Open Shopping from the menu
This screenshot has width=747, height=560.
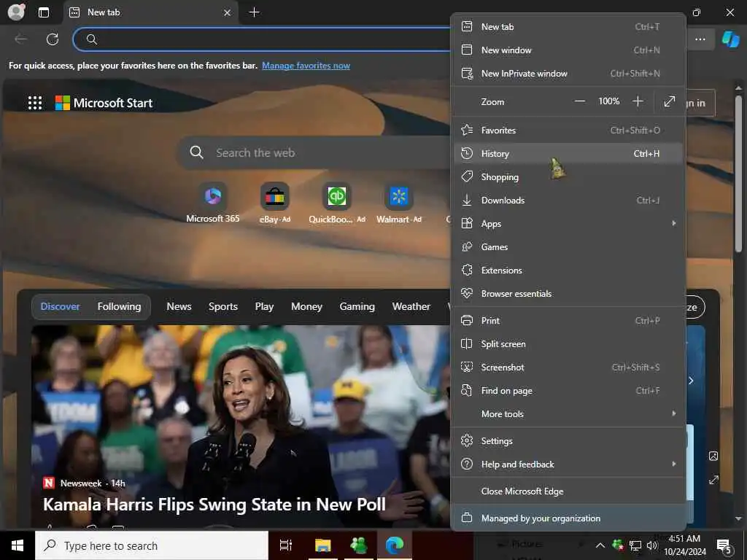[x=568, y=176]
